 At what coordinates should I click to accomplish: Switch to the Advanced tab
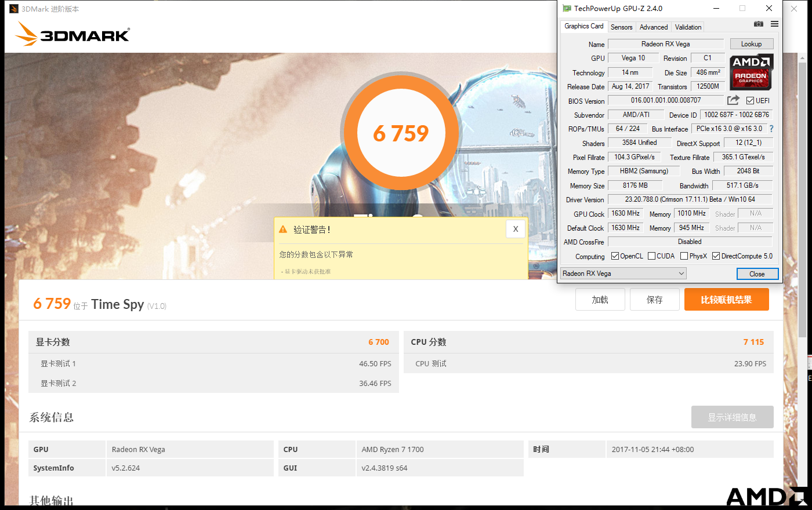654,27
